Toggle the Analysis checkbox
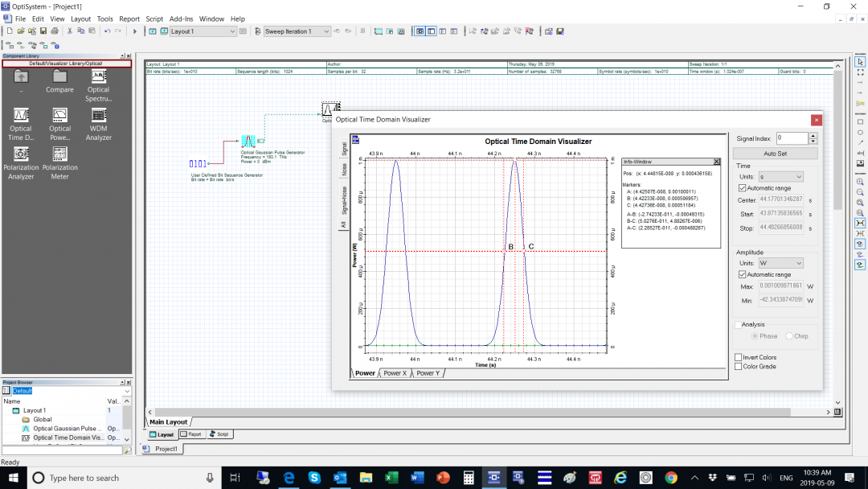The width and height of the screenshot is (868, 489). 739,325
